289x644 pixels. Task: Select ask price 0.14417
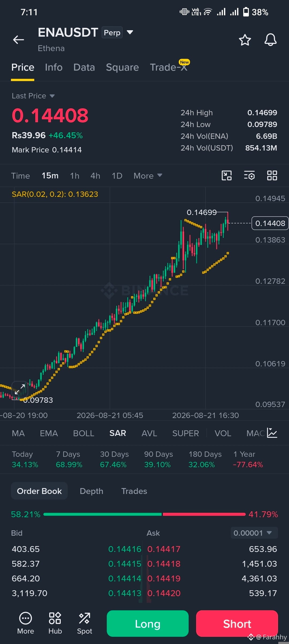164,549
